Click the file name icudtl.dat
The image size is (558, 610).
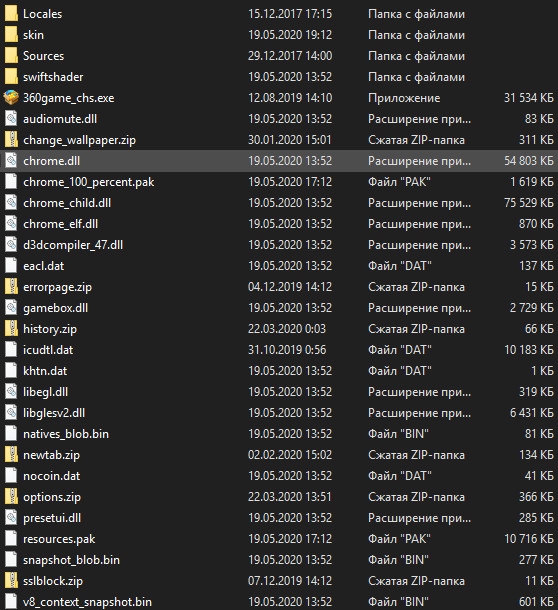48,350
